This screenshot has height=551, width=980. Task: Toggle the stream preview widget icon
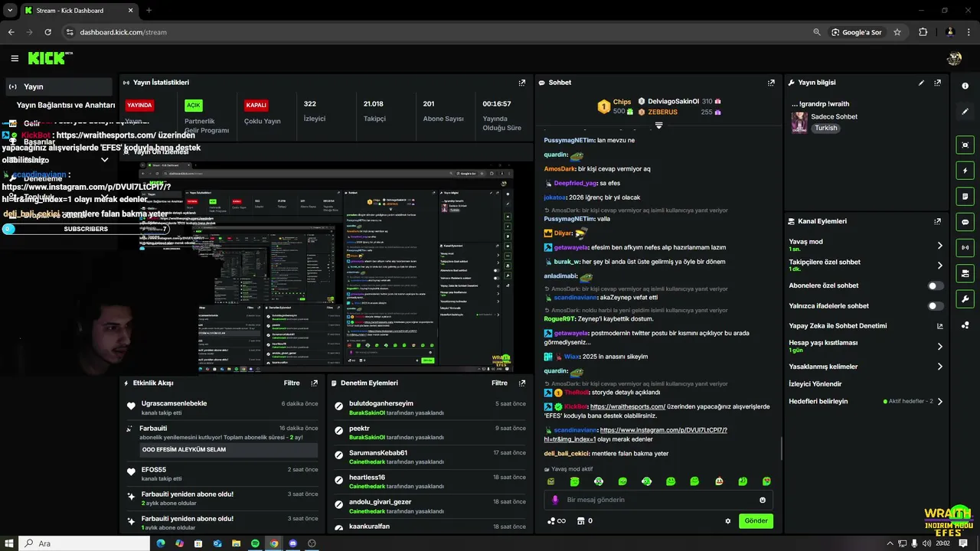point(965,145)
